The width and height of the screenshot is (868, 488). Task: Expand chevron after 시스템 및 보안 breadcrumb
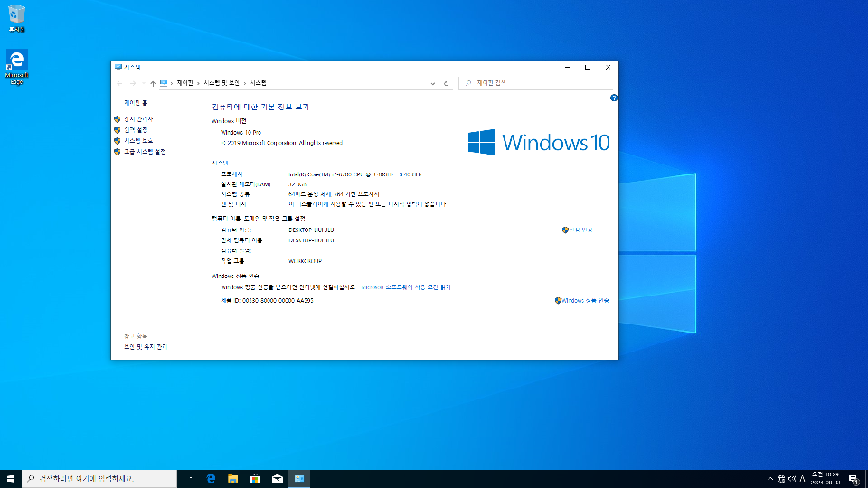pos(245,83)
